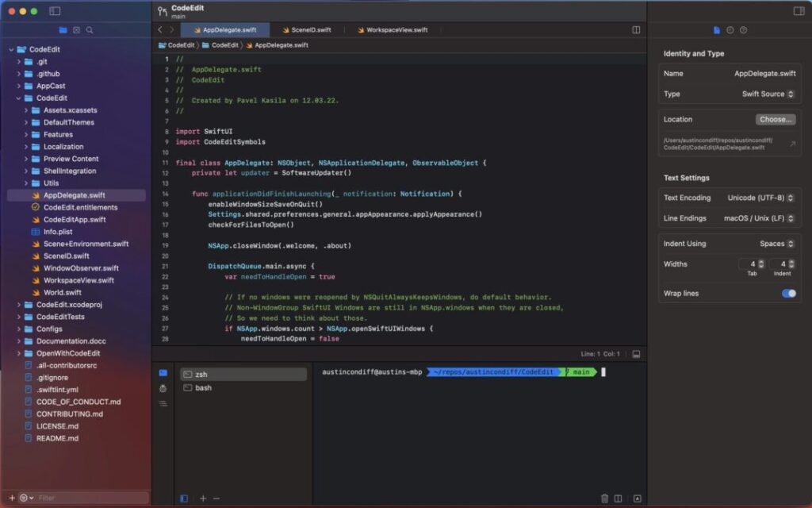Open the Text Encoding dropdown
This screenshot has width=812, height=508.
point(760,198)
